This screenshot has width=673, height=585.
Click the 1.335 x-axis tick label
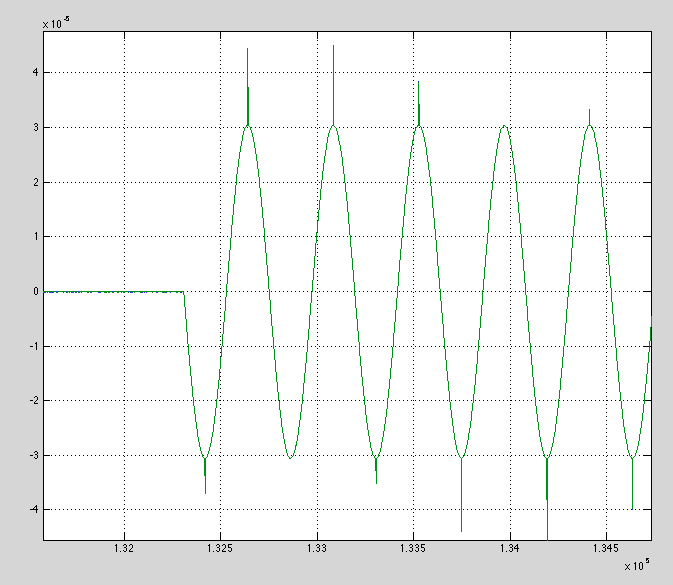click(x=414, y=549)
